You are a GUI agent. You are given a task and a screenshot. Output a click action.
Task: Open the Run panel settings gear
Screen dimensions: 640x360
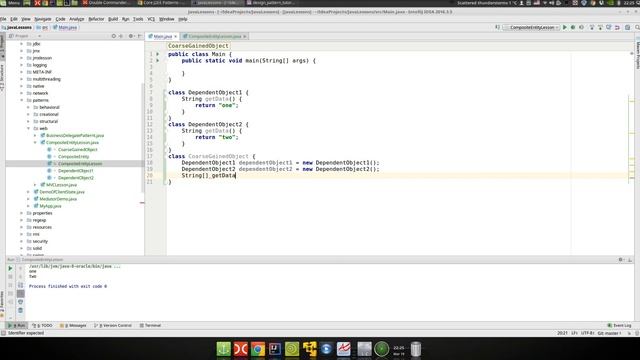[x=620, y=260]
